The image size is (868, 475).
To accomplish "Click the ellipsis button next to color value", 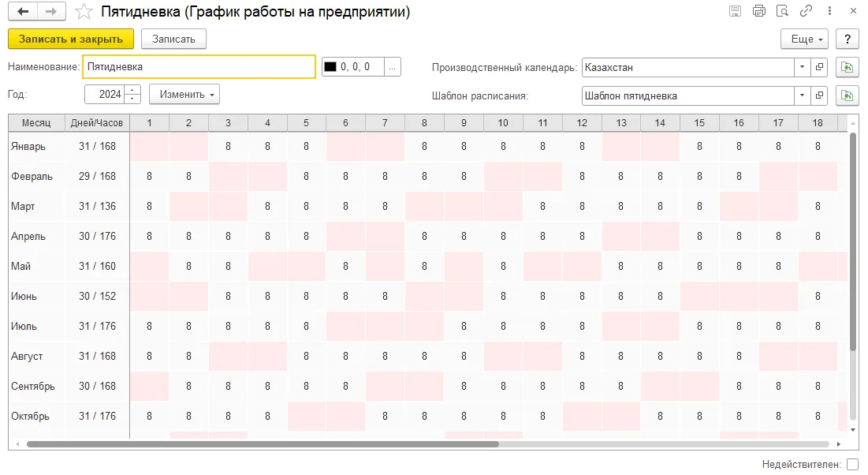I will [392, 67].
